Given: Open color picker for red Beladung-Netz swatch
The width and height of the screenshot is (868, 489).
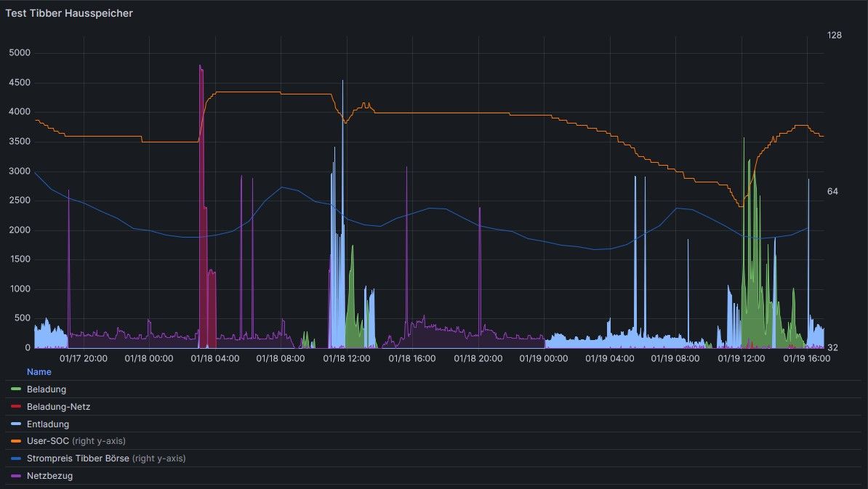Looking at the screenshot, I should 16,407.
